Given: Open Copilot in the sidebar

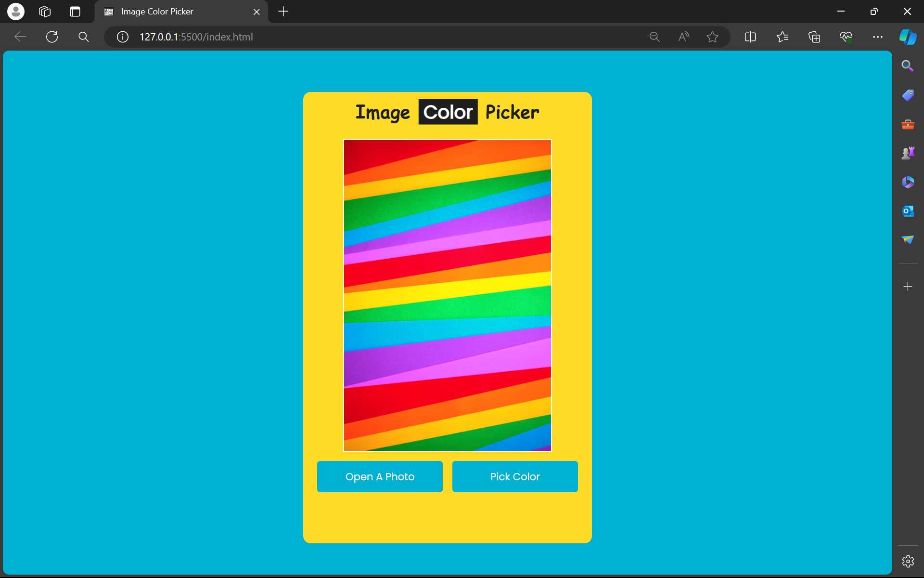Looking at the screenshot, I should click(x=908, y=37).
